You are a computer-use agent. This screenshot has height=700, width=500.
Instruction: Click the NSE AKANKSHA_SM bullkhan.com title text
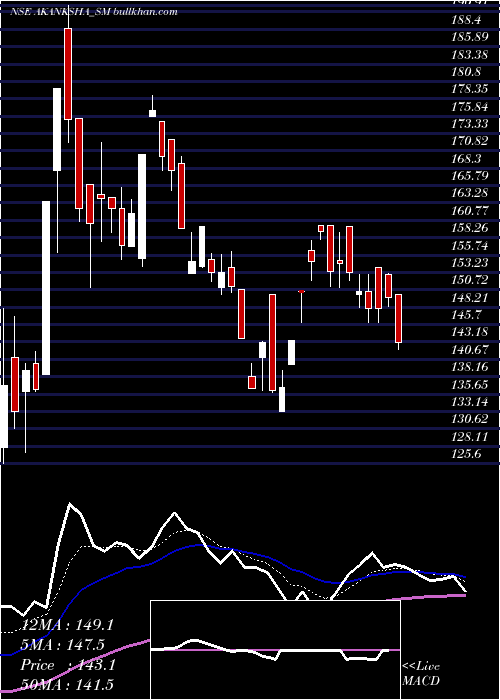click(94, 12)
